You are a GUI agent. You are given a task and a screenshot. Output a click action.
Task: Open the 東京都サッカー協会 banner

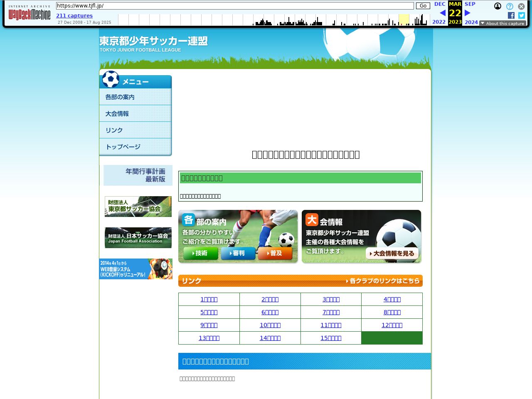point(138,207)
